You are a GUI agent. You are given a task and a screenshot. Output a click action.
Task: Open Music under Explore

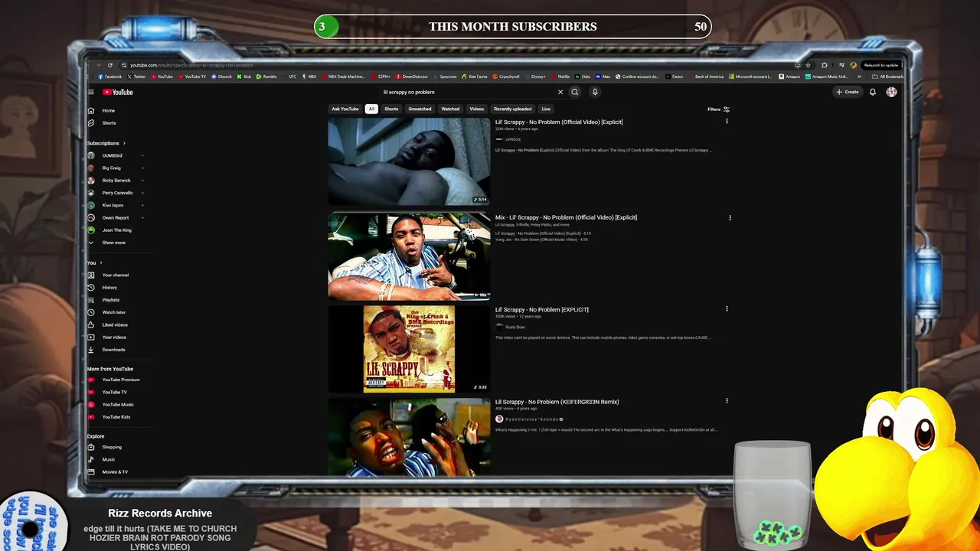pos(107,459)
